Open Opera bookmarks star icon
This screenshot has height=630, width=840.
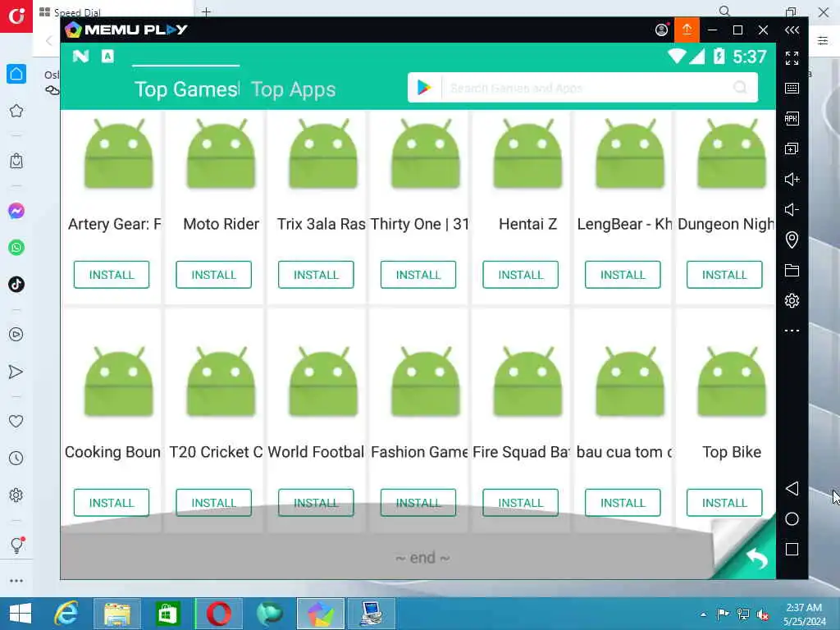pyautogui.click(x=16, y=111)
